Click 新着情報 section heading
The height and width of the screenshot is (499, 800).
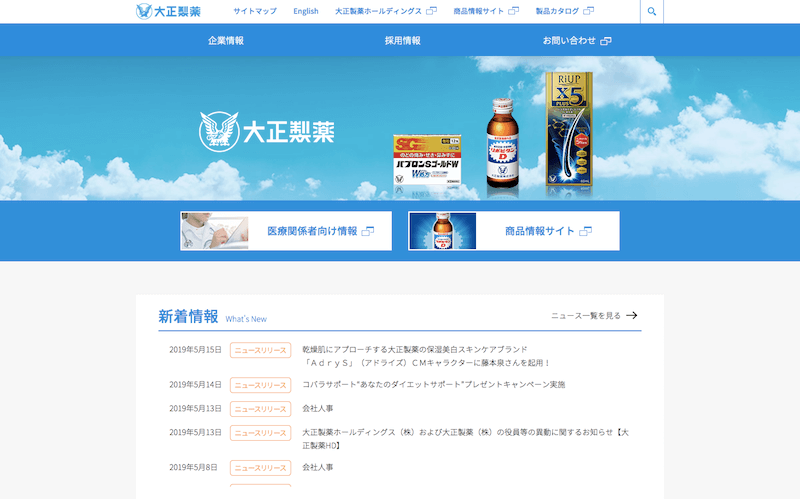point(188,316)
